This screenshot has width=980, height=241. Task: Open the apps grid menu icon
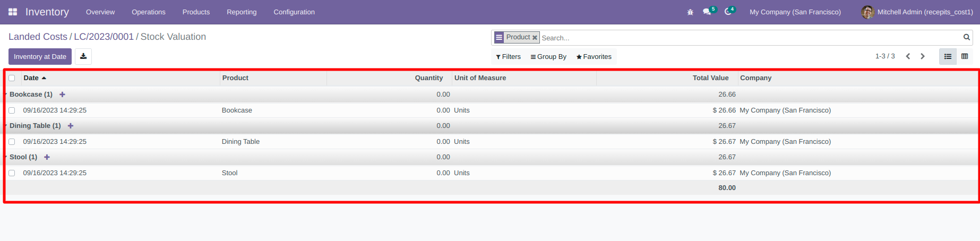pos(13,12)
